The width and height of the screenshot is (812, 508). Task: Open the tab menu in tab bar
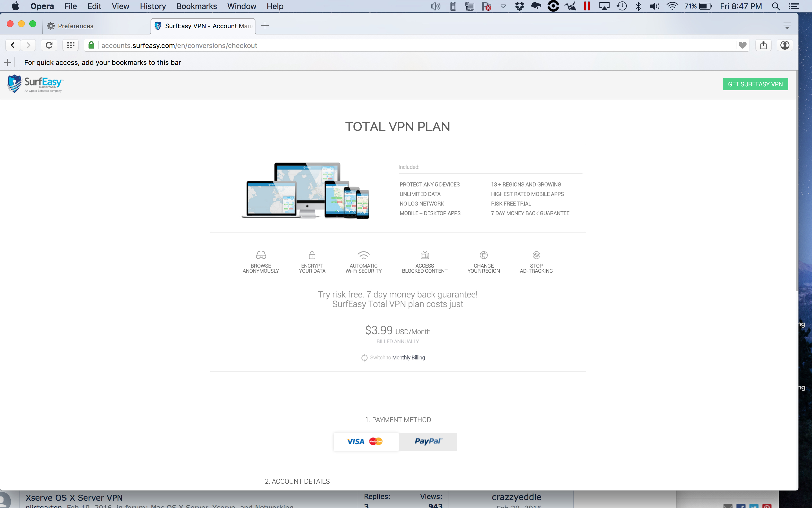tap(787, 25)
